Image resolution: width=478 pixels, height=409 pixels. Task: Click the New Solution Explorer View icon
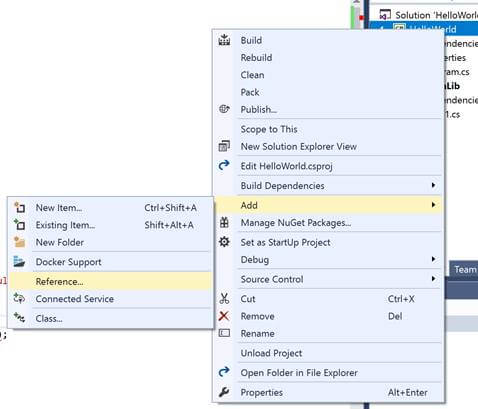tap(224, 146)
